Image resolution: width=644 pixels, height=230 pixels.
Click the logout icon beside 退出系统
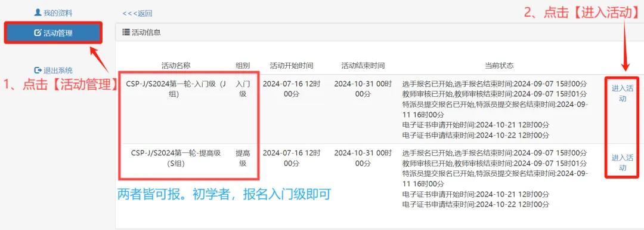tap(38, 70)
